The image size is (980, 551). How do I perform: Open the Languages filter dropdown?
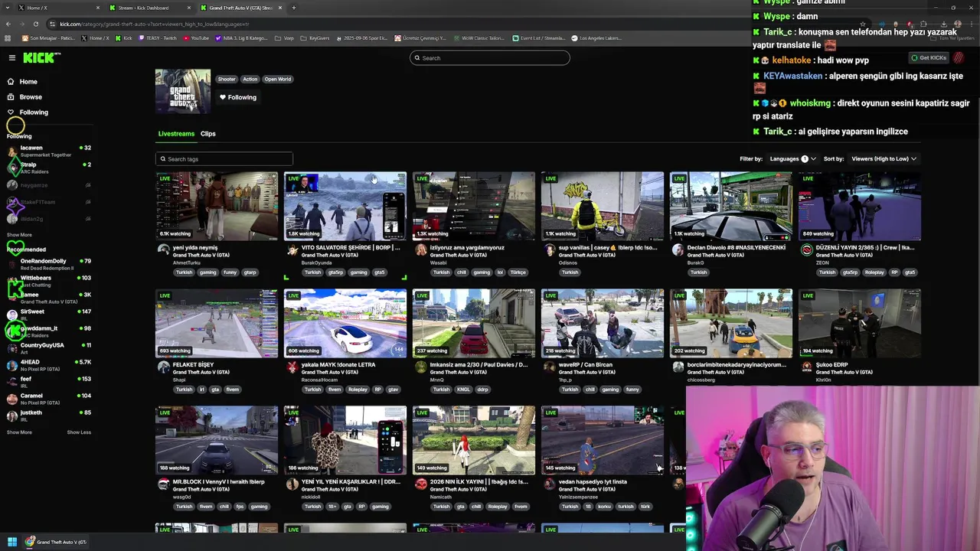[793, 159]
